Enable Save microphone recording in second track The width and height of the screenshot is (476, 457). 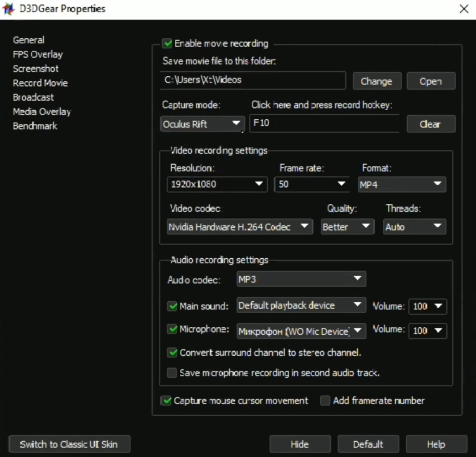click(172, 373)
